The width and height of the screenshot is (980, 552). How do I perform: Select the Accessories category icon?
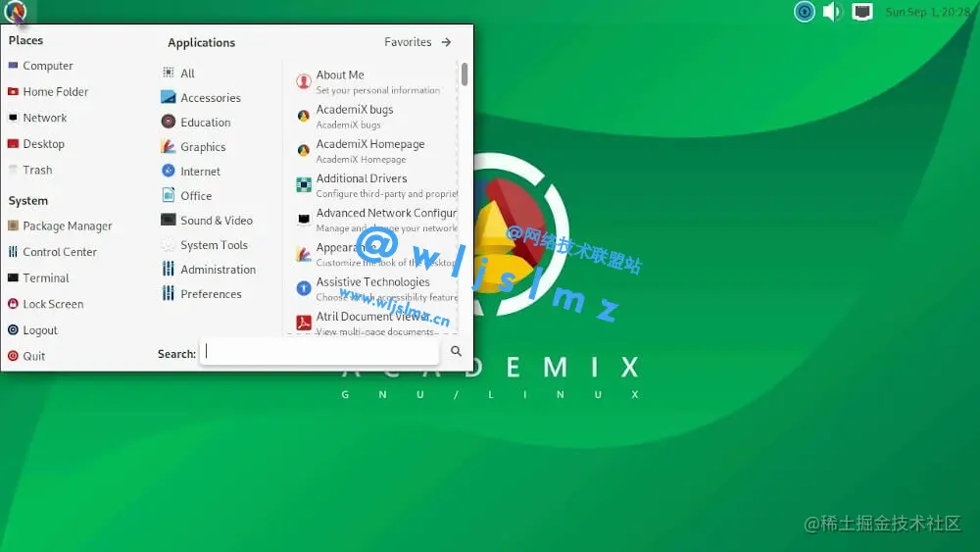[169, 97]
